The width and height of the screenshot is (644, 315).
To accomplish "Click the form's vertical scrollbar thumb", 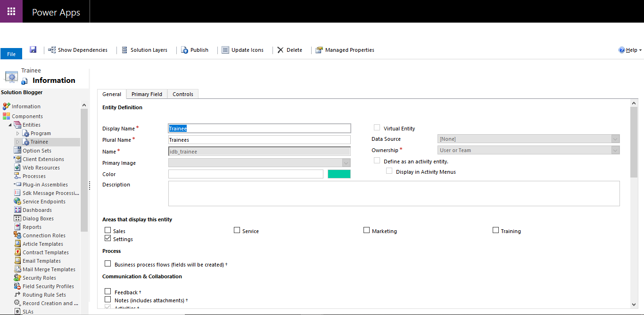I will pyautogui.click(x=634, y=142).
